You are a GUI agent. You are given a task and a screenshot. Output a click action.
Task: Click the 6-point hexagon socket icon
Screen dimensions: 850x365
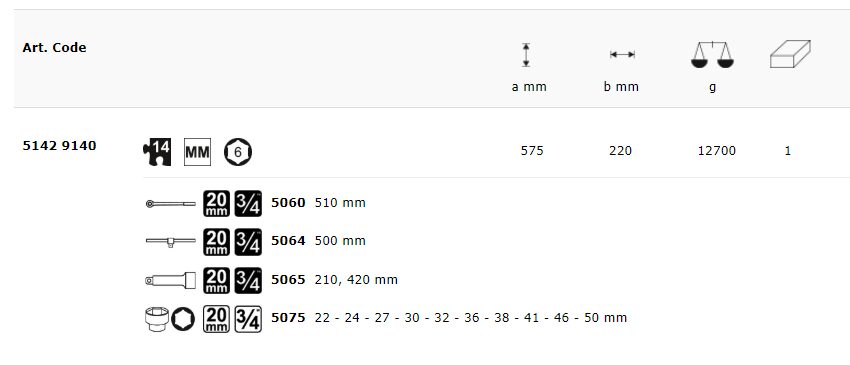pyautogui.click(x=238, y=152)
